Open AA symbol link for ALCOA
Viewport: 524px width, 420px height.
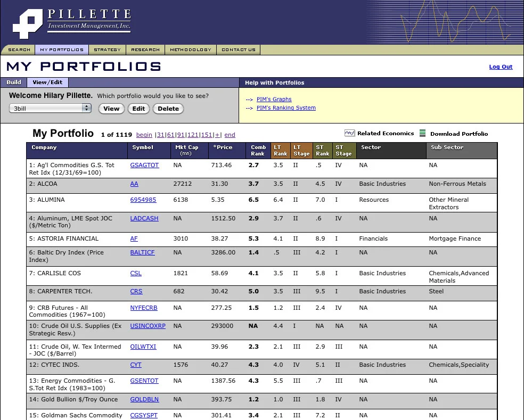point(134,184)
